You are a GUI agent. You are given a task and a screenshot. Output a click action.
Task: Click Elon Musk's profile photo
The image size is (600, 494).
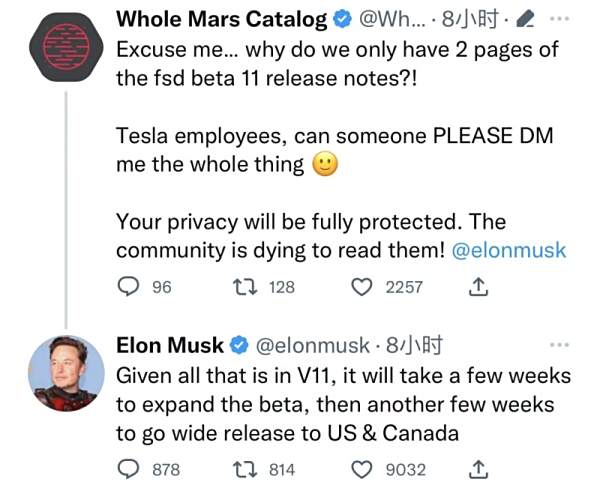point(64,375)
